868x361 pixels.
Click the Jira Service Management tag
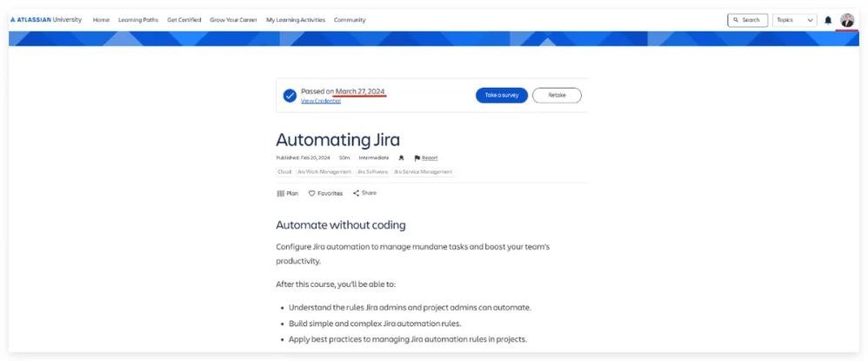pyautogui.click(x=423, y=171)
